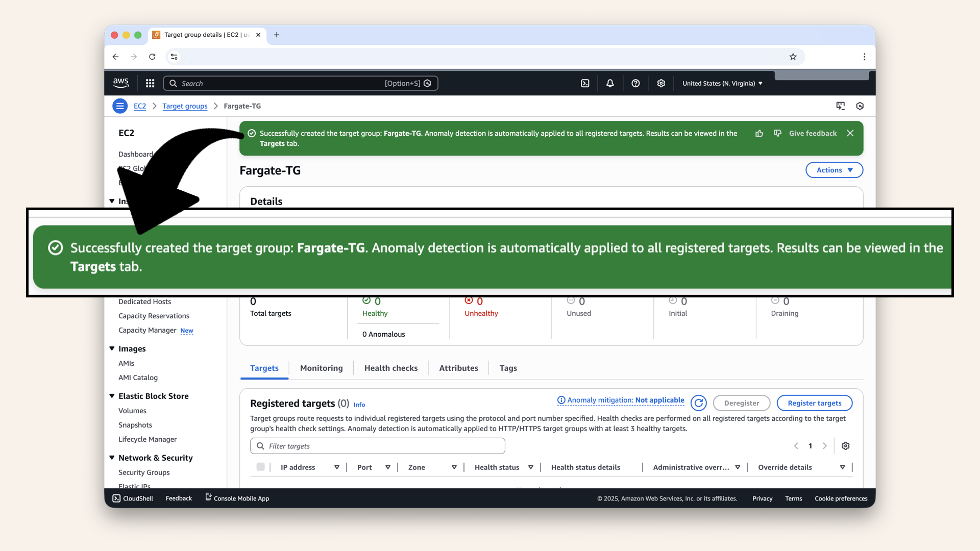Toggle the side navigation hamburger button
Screen dimensions: 980x551
(x=120, y=106)
